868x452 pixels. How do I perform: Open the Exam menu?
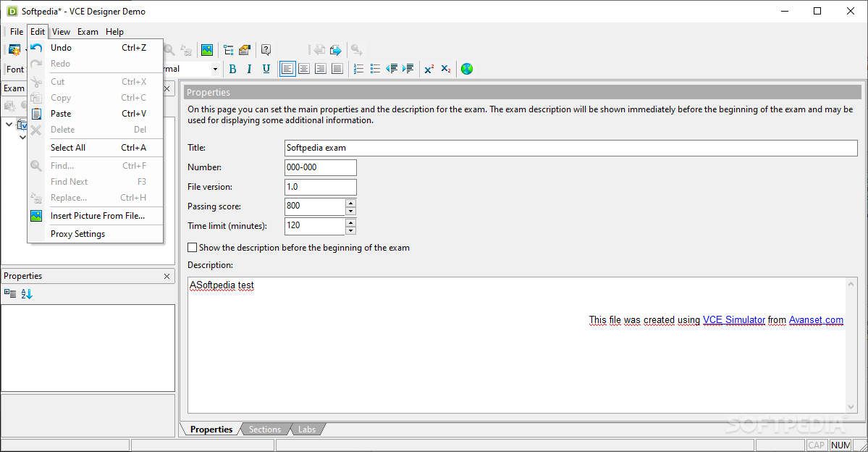point(88,32)
